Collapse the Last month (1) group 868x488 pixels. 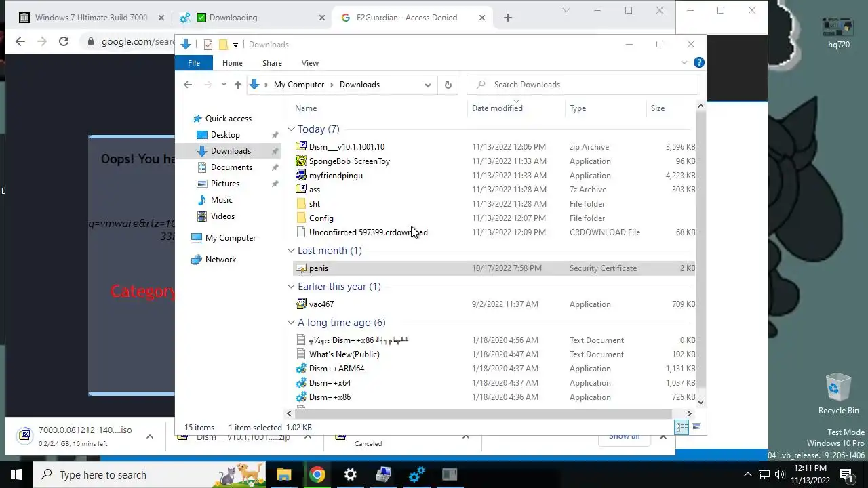[x=291, y=251]
